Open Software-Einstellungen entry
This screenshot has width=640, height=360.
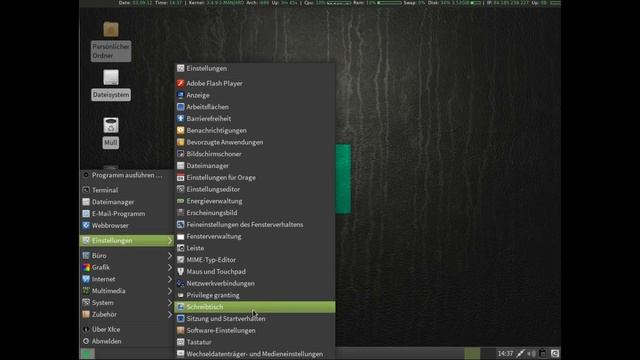pos(255,331)
